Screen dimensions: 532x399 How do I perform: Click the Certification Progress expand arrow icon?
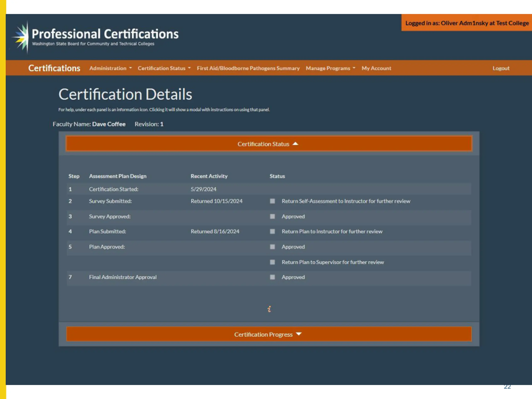point(299,334)
